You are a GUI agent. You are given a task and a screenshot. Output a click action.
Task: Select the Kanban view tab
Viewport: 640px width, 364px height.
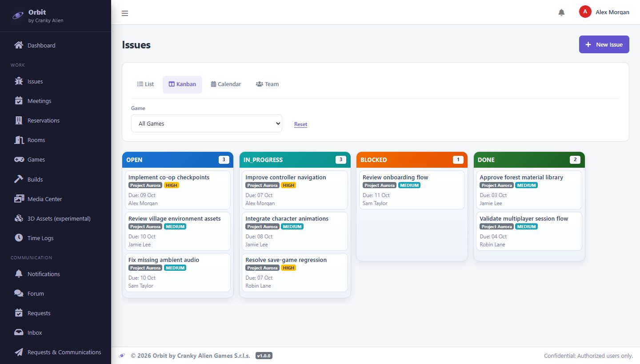coord(182,84)
